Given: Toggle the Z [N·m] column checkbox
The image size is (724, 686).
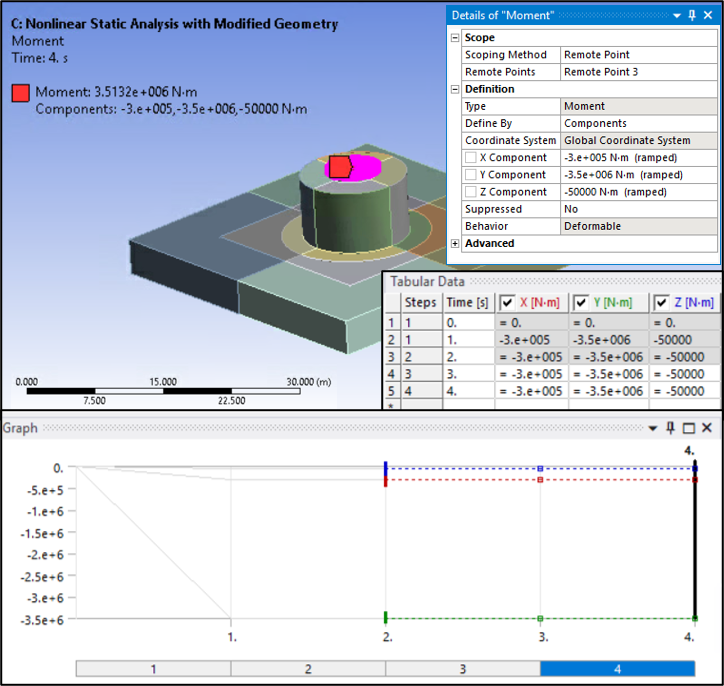Looking at the screenshot, I should tap(662, 303).
